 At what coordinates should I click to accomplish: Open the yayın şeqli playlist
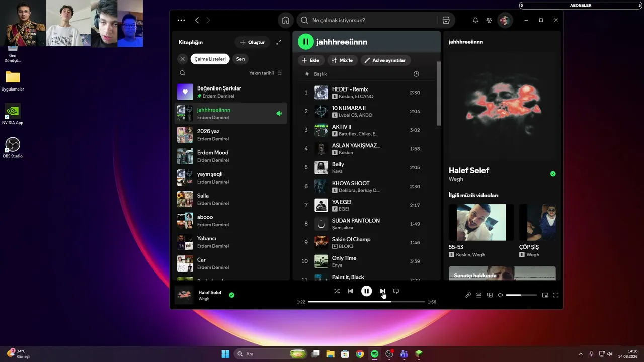coord(231,177)
